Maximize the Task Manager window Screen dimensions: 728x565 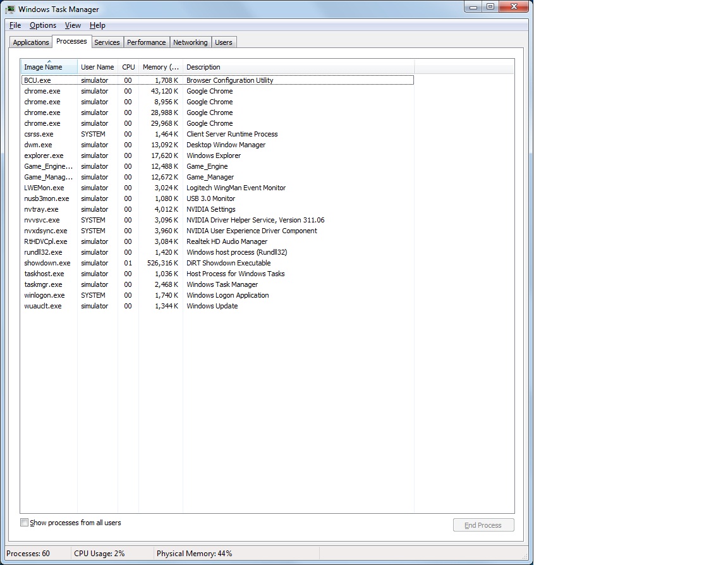tap(490, 7)
